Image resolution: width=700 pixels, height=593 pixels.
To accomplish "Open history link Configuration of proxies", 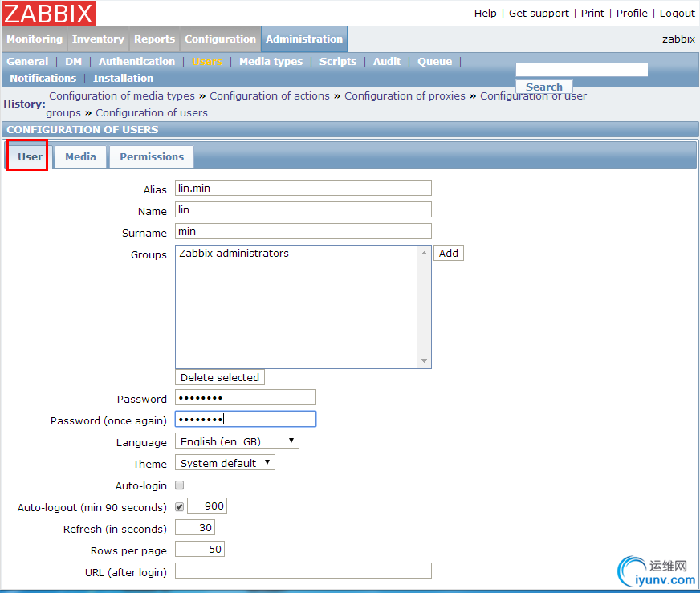I will [x=405, y=96].
